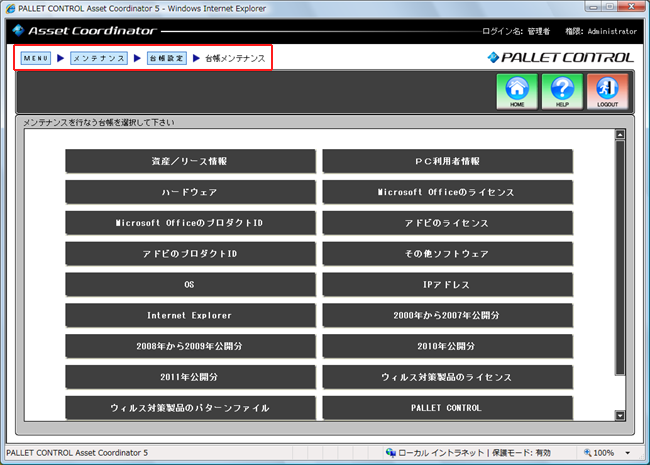The image size is (650, 465).
Task: Click the Internet Explorer icon in title bar
Action: pos(10,8)
